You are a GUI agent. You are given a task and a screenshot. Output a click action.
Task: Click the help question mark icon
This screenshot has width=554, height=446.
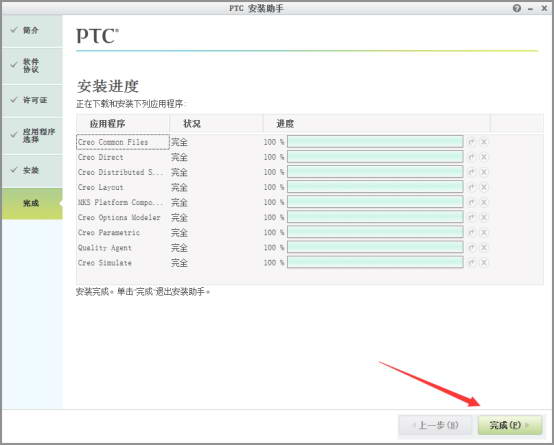517,8
